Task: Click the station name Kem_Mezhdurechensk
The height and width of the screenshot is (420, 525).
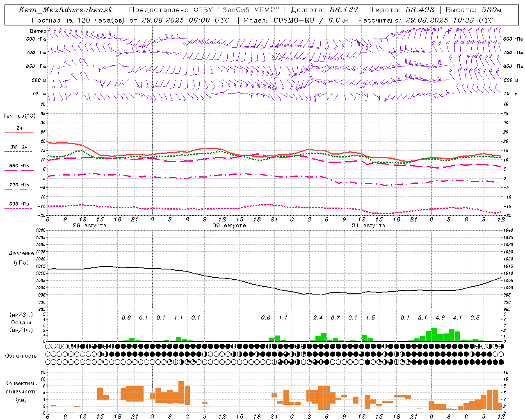Action: coord(66,10)
